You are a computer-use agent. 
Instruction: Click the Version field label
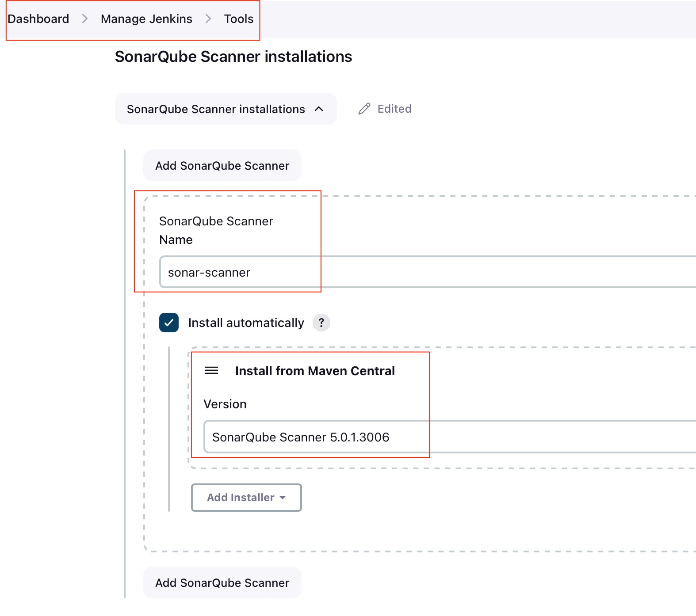[x=225, y=404]
